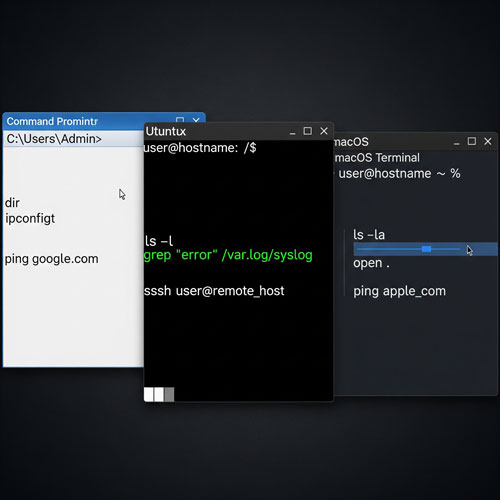Select the ping google.com line
Image resolution: width=500 pixels, height=500 pixels.
click(52, 259)
